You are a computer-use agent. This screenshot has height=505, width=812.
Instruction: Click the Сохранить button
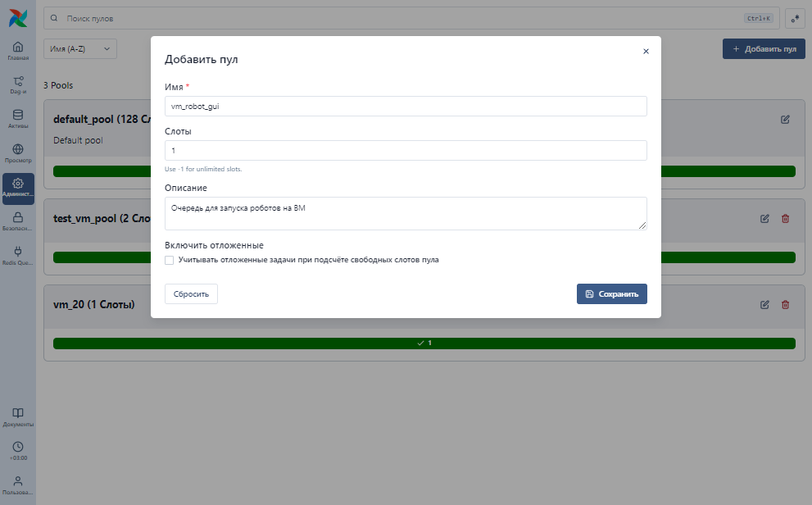611,293
